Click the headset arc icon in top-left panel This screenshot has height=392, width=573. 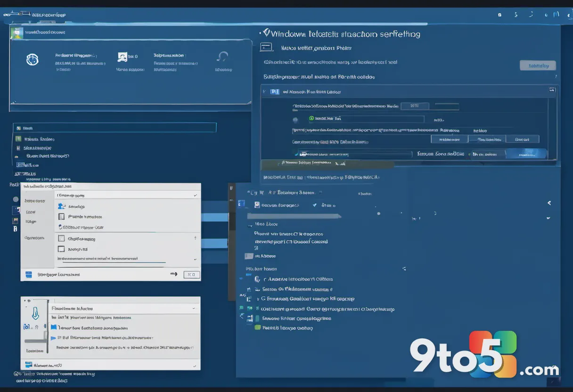pos(222,57)
